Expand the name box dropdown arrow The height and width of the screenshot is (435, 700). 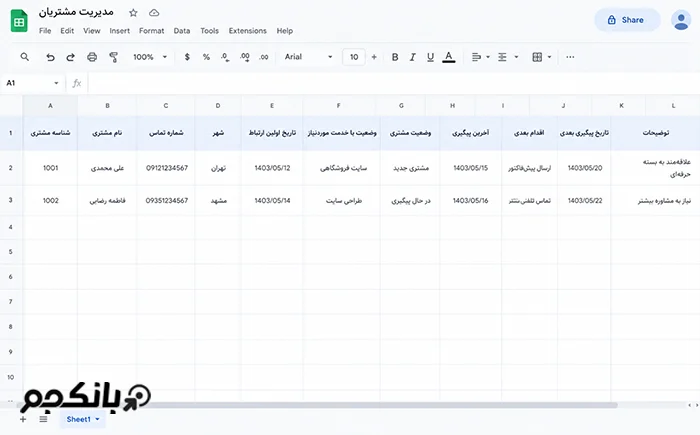tap(56, 83)
